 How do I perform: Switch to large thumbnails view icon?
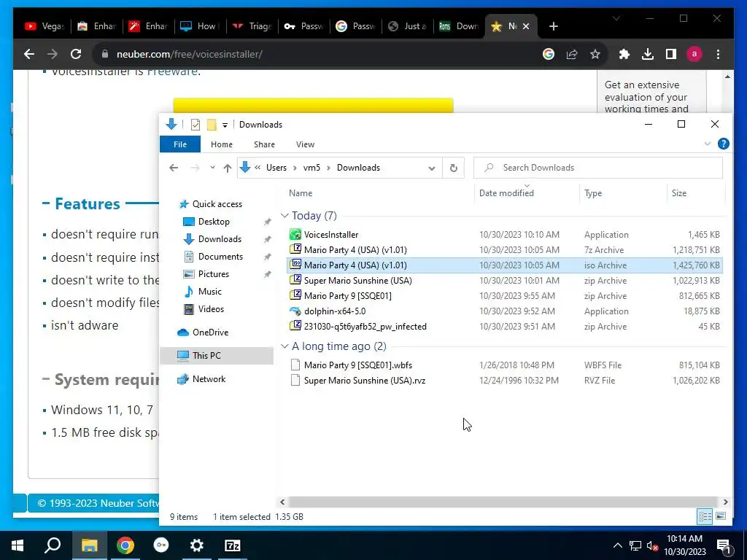[721, 516]
